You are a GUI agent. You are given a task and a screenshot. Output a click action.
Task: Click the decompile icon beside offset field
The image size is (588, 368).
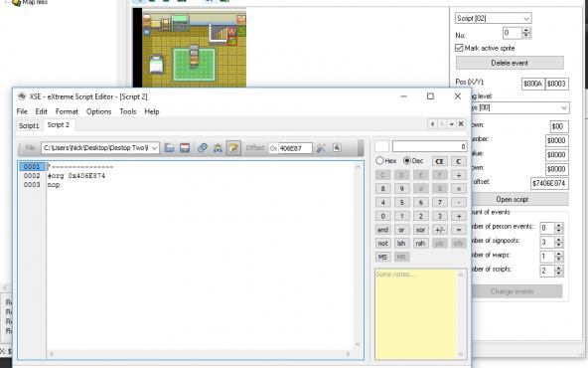(x=321, y=148)
